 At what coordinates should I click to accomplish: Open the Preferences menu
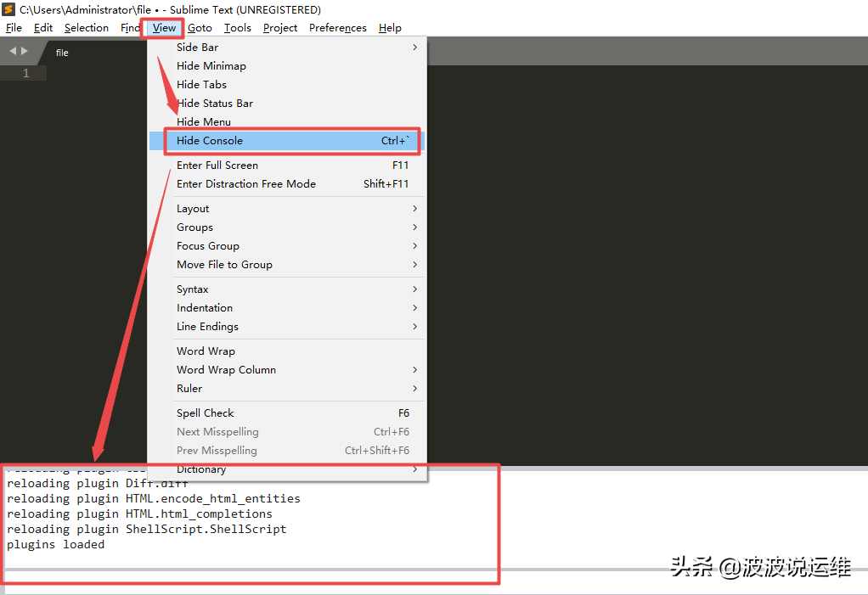[338, 28]
